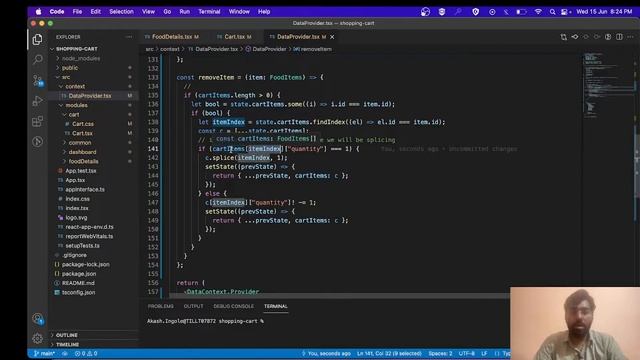Open Cart.tsx file in explorer tree
Screen dimensions: 640x360
pyautogui.click(x=82, y=133)
